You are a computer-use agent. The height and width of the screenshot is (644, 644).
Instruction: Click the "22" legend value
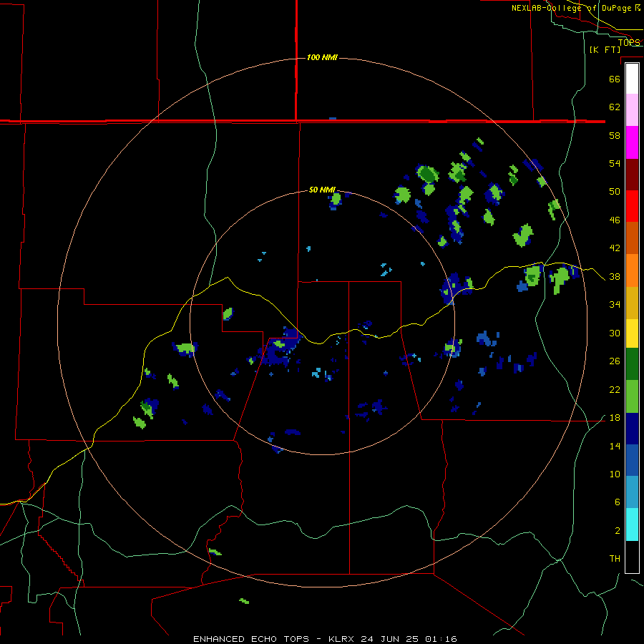615,389
